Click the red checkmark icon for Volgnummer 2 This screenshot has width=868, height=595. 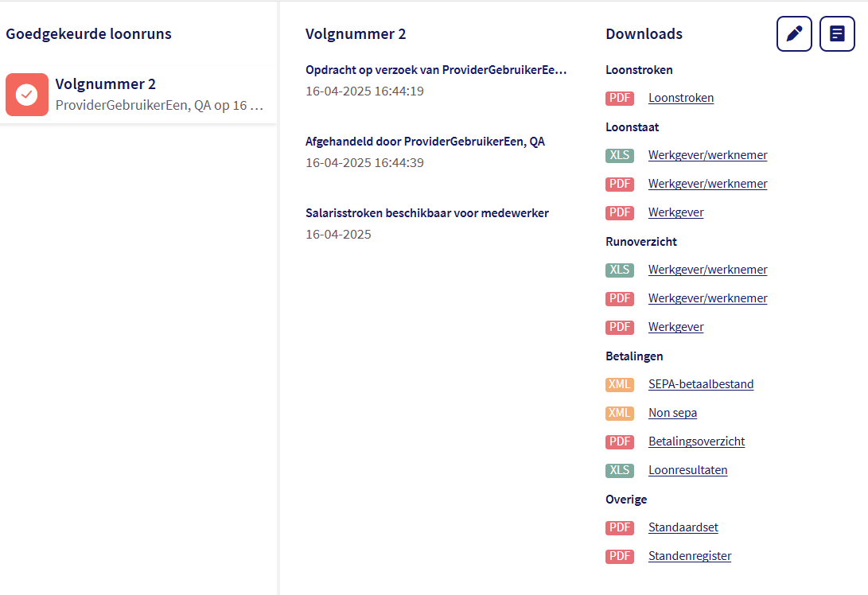point(26,95)
